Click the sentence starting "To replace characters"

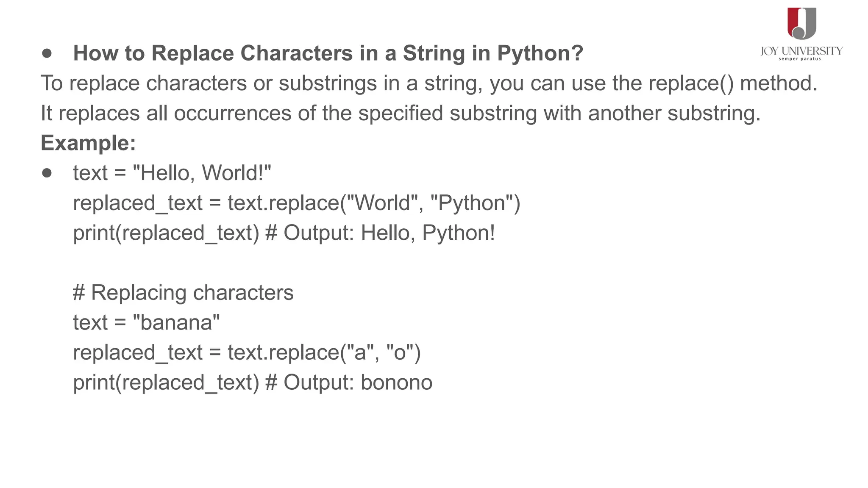point(428,83)
